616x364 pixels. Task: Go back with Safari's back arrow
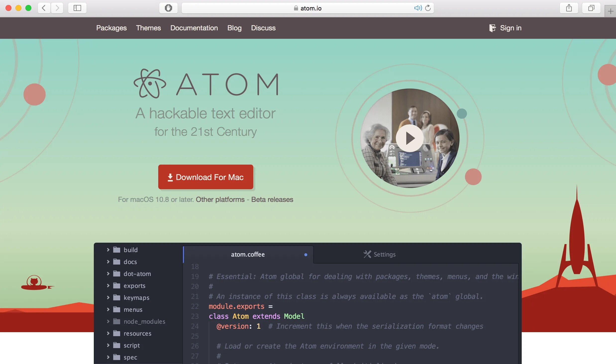pyautogui.click(x=44, y=8)
